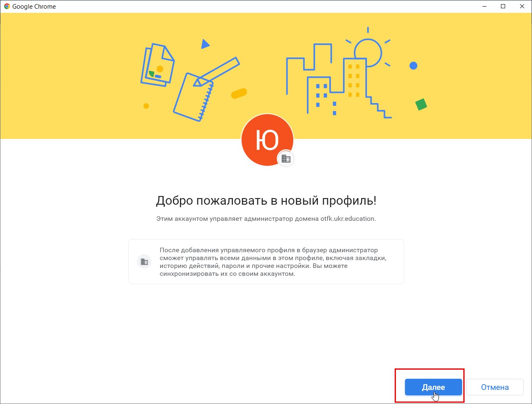Close the Chrome profile window
This screenshot has width=532, height=404.
(x=522, y=6)
